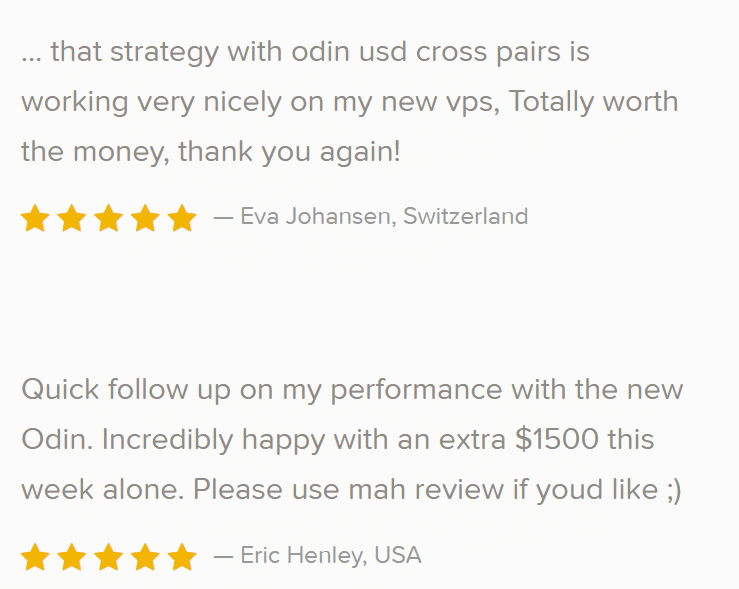Image resolution: width=739 pixels, height=589 pixels.
Task: Click USA in Eric Henley's attribution
Action: 398,555
